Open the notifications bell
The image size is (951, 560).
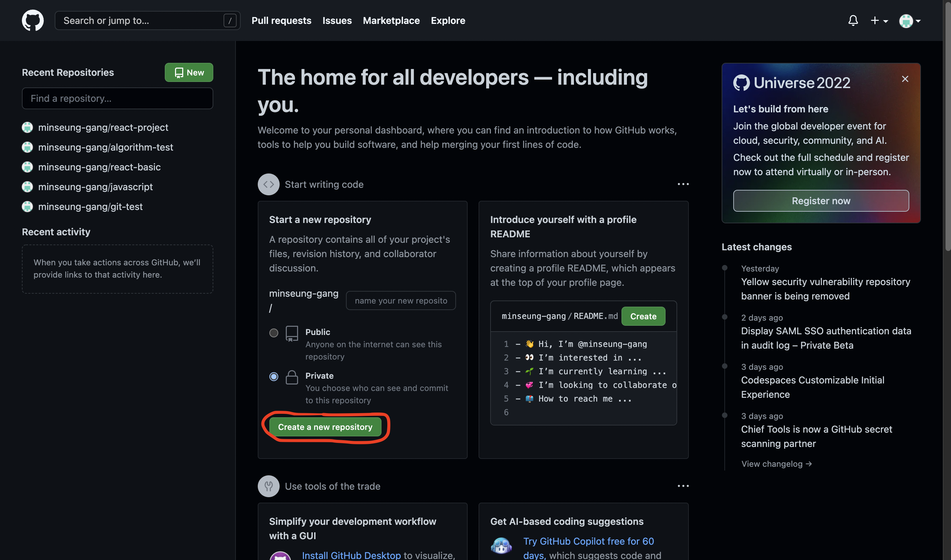tap(853, 20)
